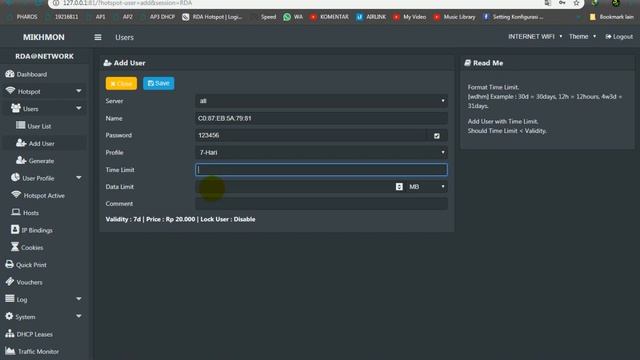Screen dimensions: 640x360
Task: Collapse the Users sidebar section arrow
Action: [79, 108]
